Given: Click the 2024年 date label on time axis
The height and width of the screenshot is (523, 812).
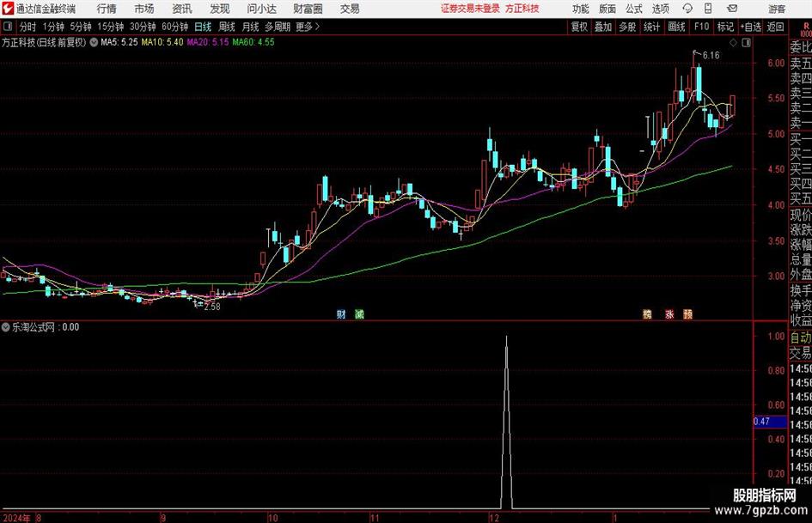Looking at the screenshot, I should 16,518.
